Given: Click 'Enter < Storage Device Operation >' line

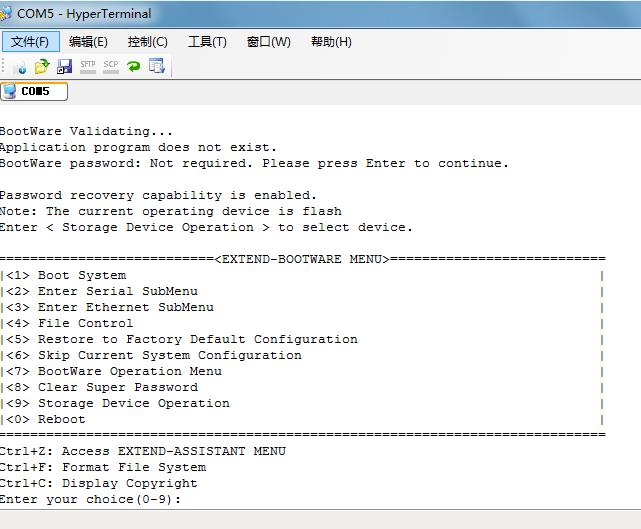Looking at the screenshot, I should pos(206,227).
